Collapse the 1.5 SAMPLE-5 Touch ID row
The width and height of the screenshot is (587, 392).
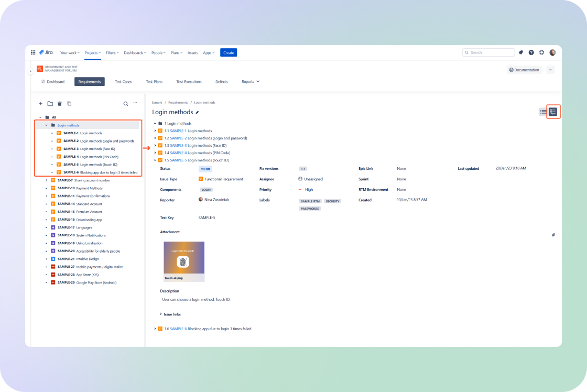coord(155,160)
